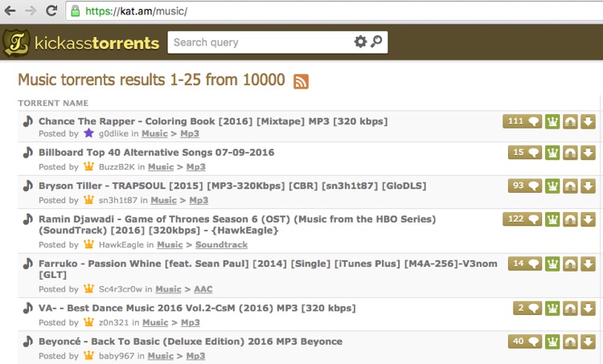Download Billboard Top 40 torrent arrow
Image resolution: width=603 pixels, height=364 pixels.
[588, 153]
